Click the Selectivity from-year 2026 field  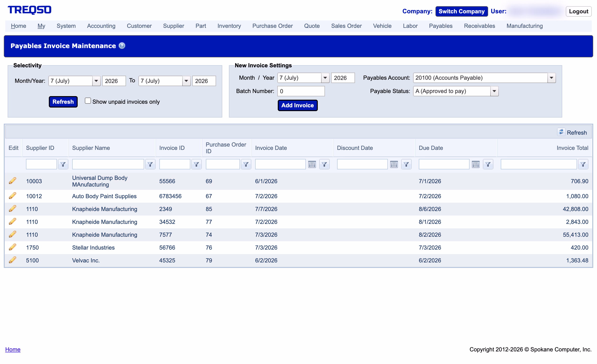114,81
